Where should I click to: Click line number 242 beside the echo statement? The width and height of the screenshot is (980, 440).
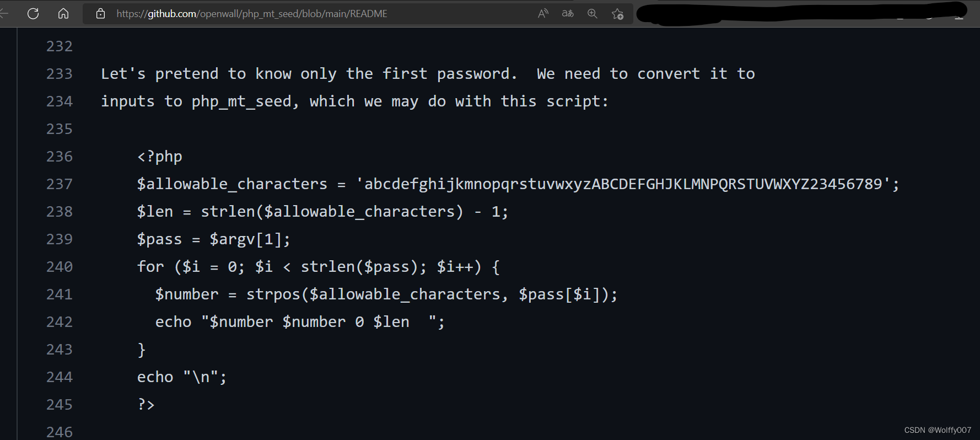(60, 322)
